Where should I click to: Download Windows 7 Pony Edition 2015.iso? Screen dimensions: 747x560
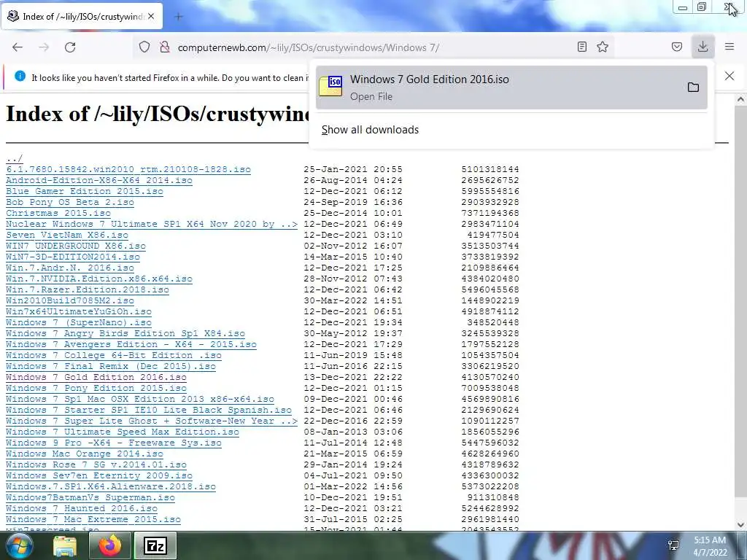click(96, 389)
